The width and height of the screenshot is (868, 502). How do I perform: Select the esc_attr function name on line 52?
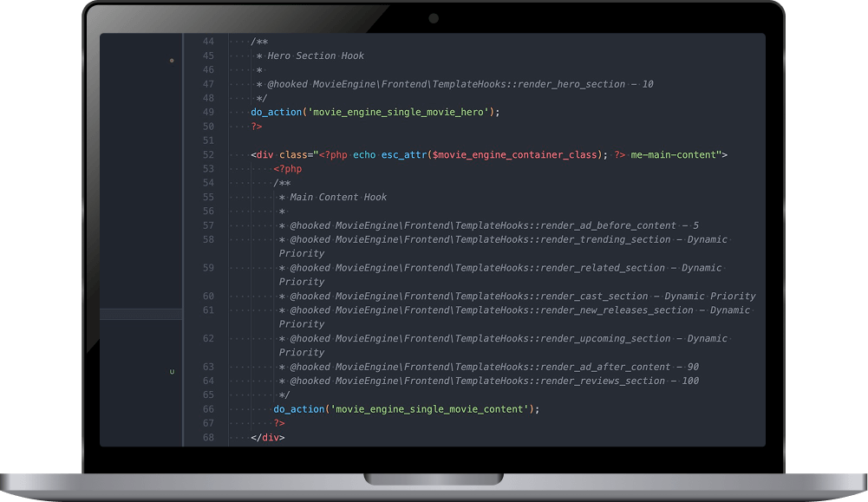[x=404, y=154]
